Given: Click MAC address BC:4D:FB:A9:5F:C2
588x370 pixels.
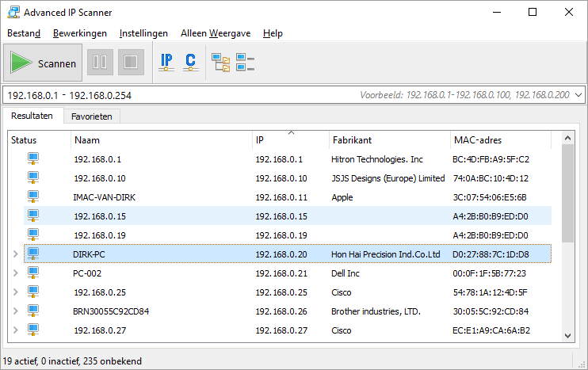Looking at the screenshot, I should (x=491, y=159).
